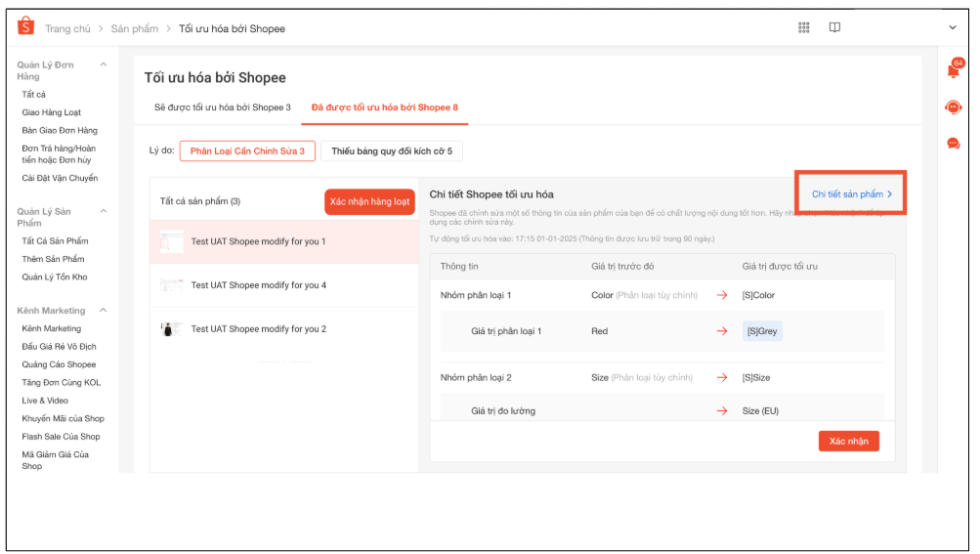Open Kênh Marketing submenu item
This screenshot has width=980, height=554.
tap(51, 328)
